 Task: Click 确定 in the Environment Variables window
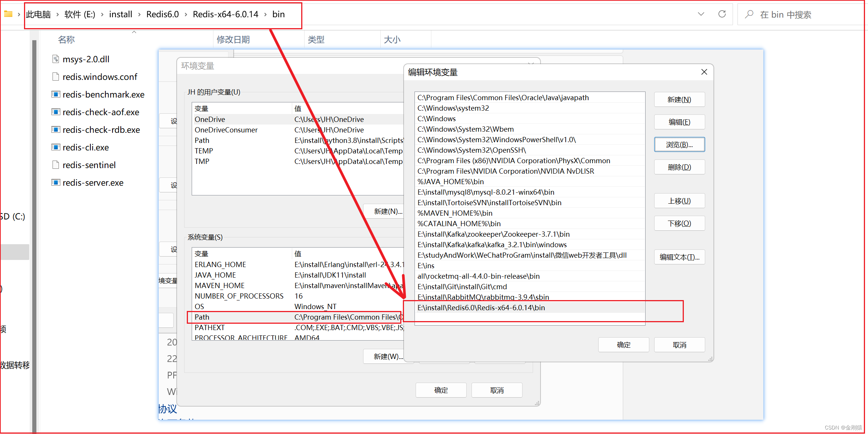tap(441, 390)
